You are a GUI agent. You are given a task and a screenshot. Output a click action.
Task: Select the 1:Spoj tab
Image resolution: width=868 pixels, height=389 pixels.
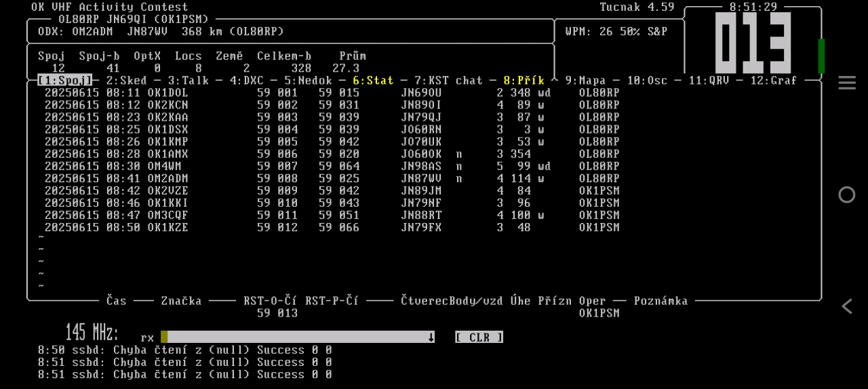pos(64,81)
